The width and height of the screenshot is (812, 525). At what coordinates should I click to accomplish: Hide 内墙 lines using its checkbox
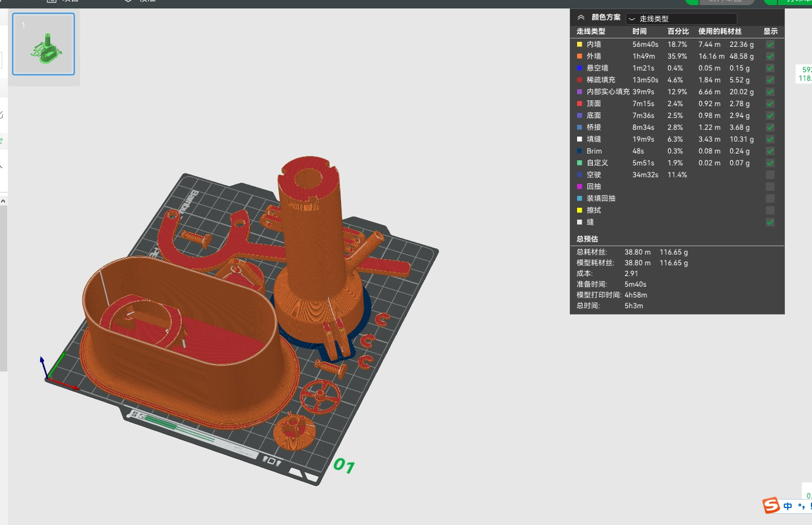pyautogui.click(x=770, y=45)
